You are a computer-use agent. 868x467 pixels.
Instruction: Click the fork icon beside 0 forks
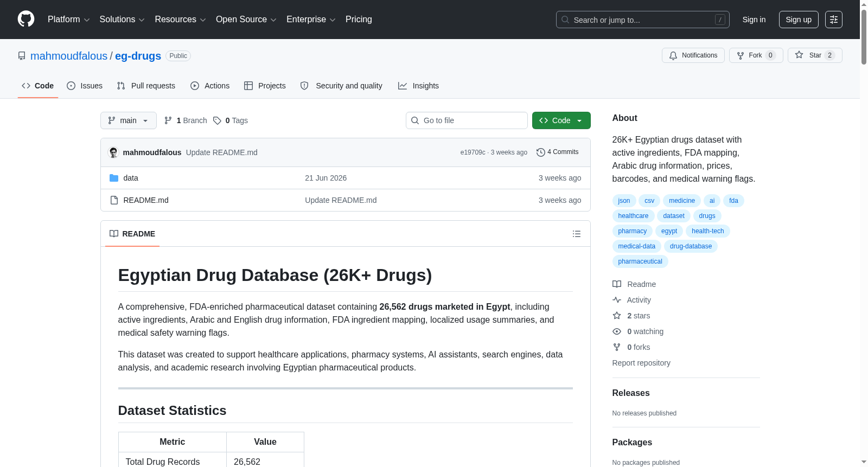(x=617, y=347)
